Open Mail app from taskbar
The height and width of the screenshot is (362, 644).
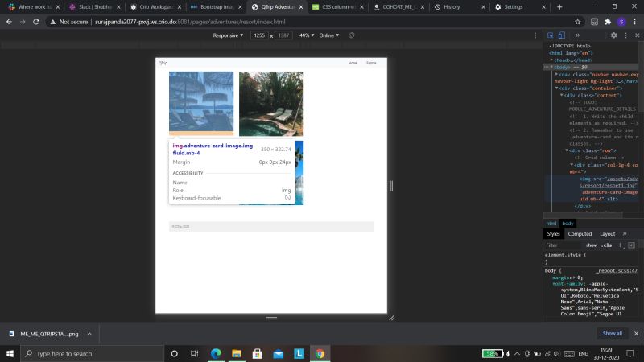278,353
